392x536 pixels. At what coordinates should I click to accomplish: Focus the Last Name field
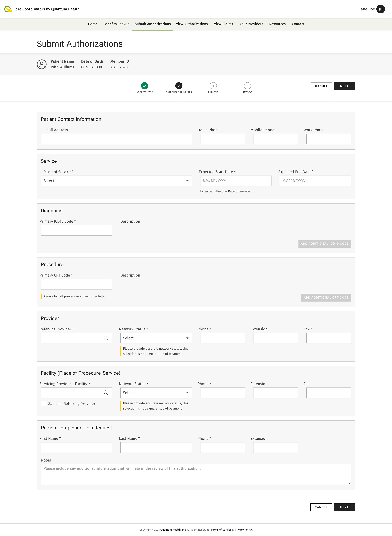(156, 448)
